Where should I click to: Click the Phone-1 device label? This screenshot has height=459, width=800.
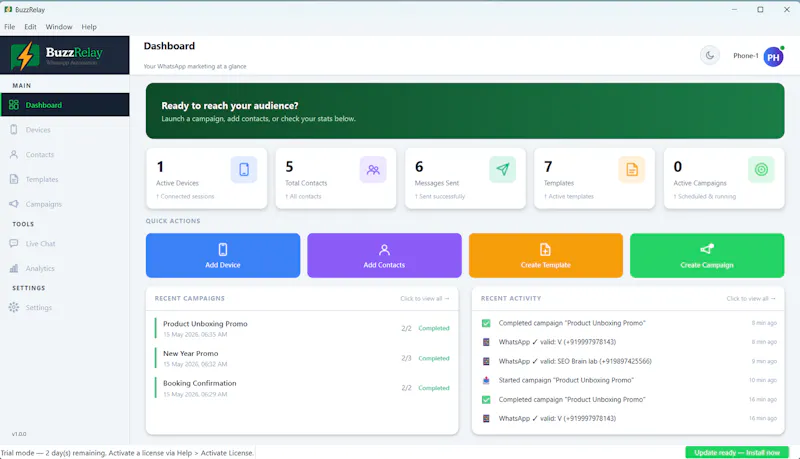pos(745,56)
